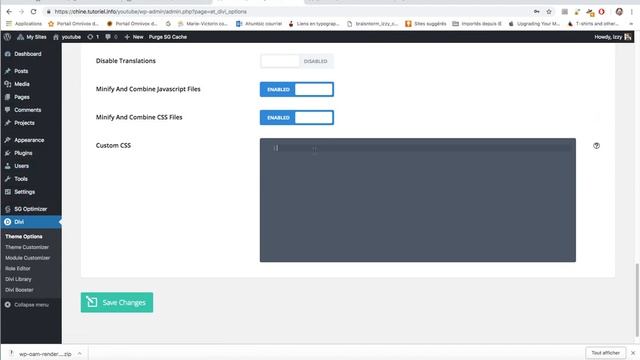
Task: Toggle Minify And Combine Javascript Files switch
Action: click(x=297, y=89)
